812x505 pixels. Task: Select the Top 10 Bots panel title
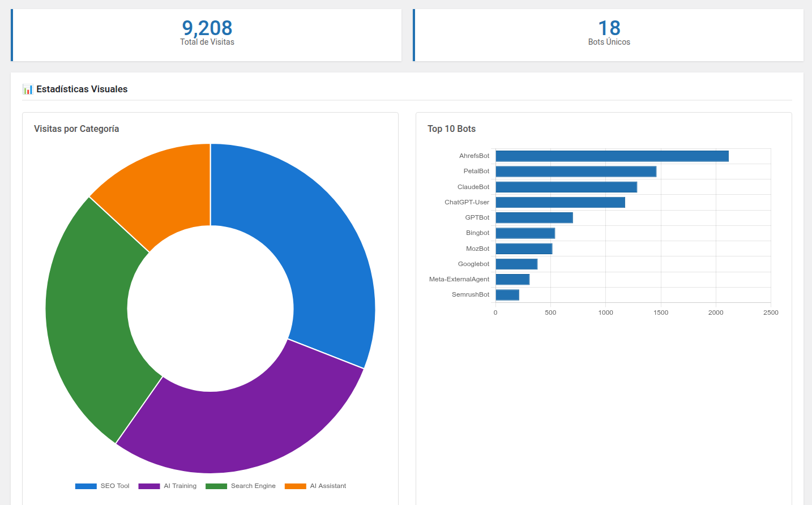(451, 129)
